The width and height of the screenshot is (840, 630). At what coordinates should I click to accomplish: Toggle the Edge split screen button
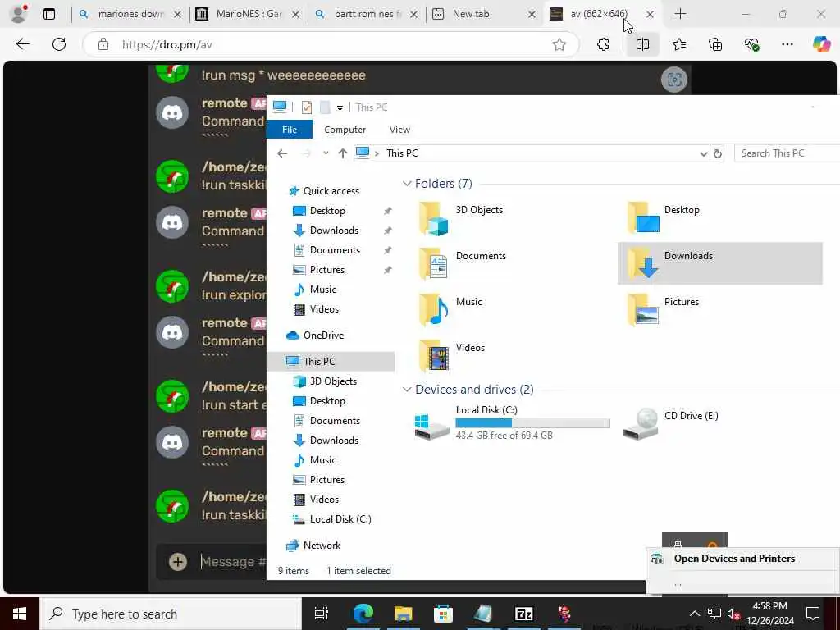(x=642, y=44)
